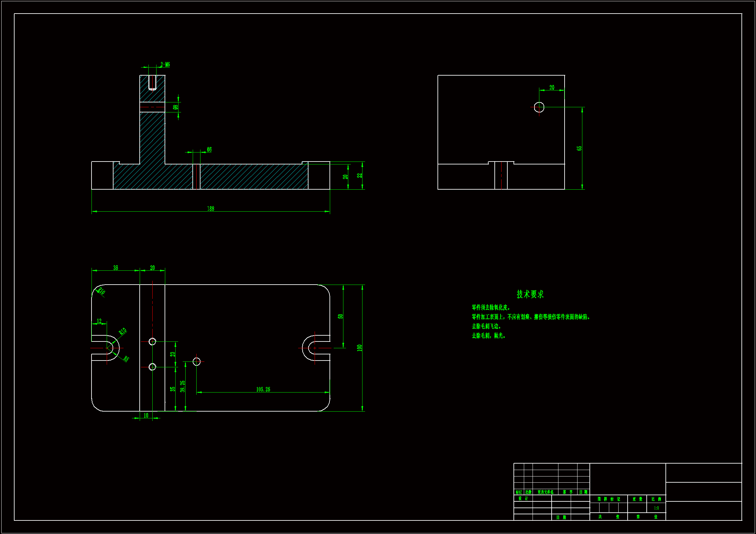Click the 1:1 scale value cell
This screenshot has width=756, height=534.
656,508
